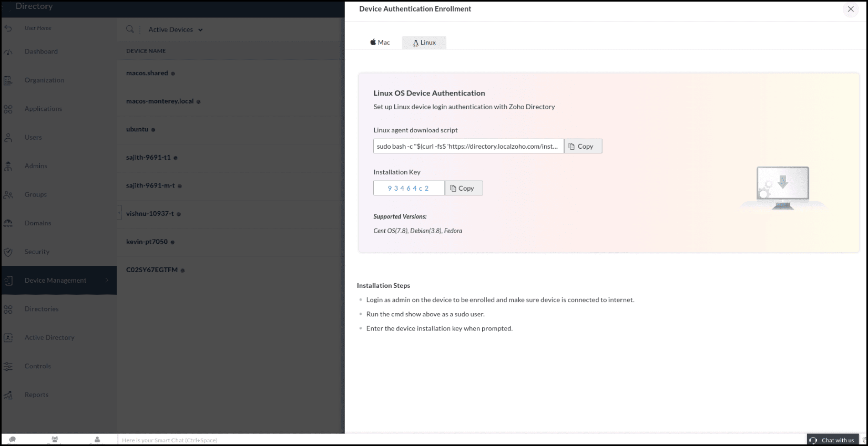Click the Users person icon in sidebar
Viewport: 868px width, 446px height.
point(8,138)
